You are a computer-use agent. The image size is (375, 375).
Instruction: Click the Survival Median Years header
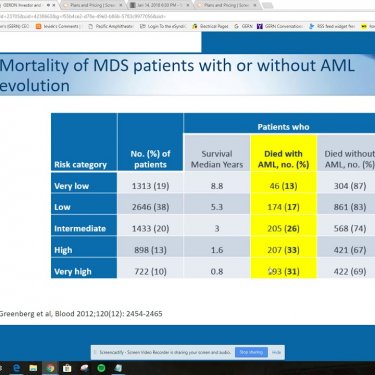pos(217,153)
